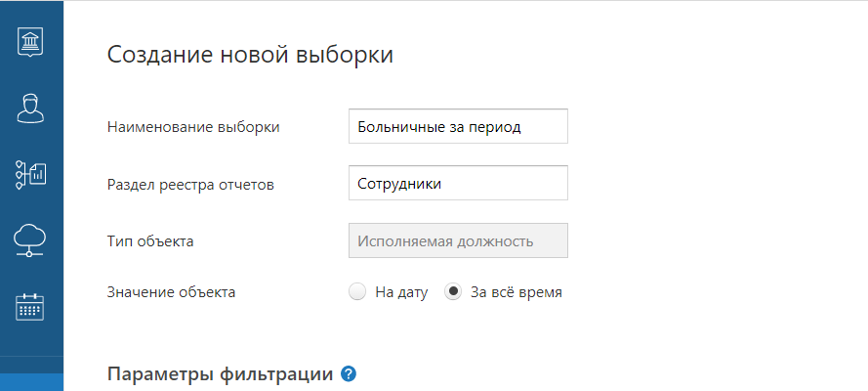
Task: Click the 'Создание новой выборки' heading
Action: [x=250, y=54]
